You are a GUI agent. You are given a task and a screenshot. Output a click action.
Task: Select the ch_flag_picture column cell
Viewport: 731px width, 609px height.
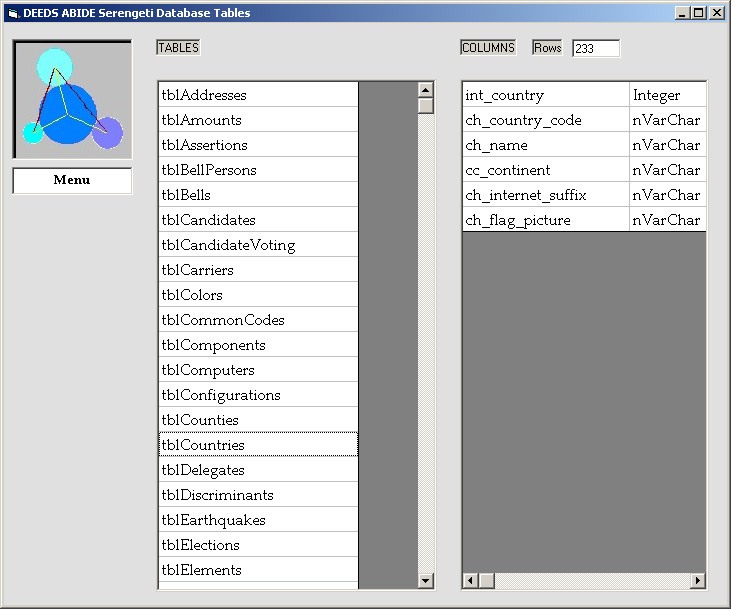545,220
